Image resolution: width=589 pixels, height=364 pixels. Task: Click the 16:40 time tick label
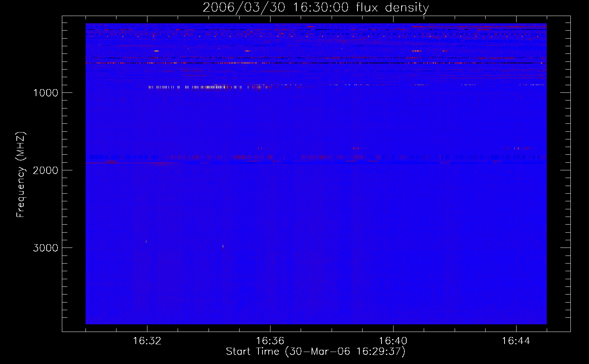coord(393,341)
